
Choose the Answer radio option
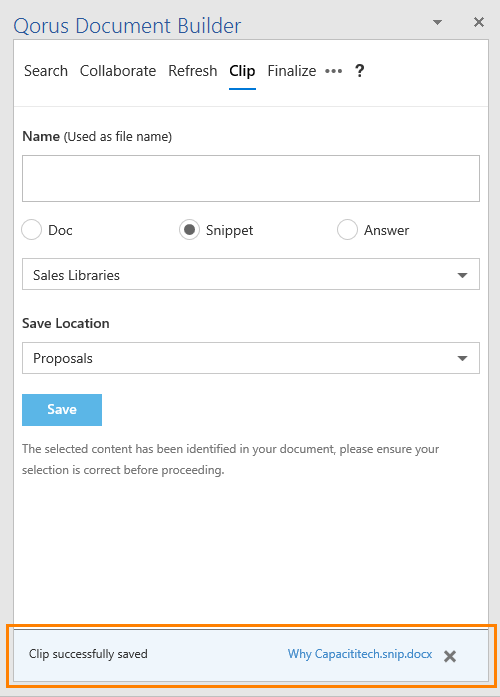coord(347,230)
